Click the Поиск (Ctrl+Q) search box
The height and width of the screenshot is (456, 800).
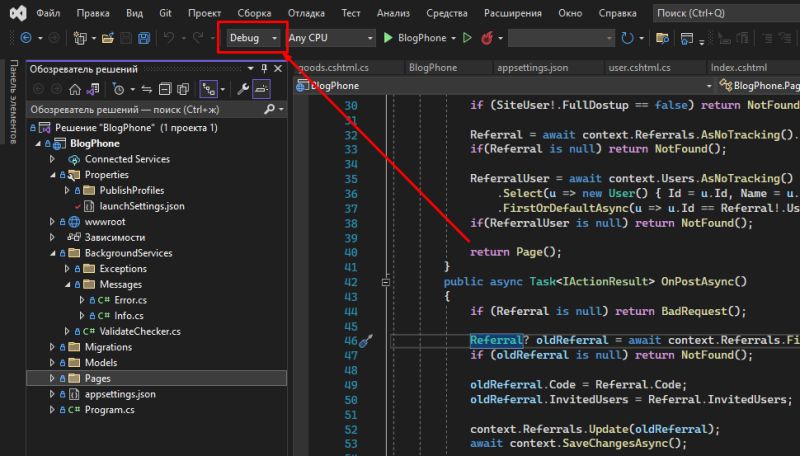pos(726,13)
